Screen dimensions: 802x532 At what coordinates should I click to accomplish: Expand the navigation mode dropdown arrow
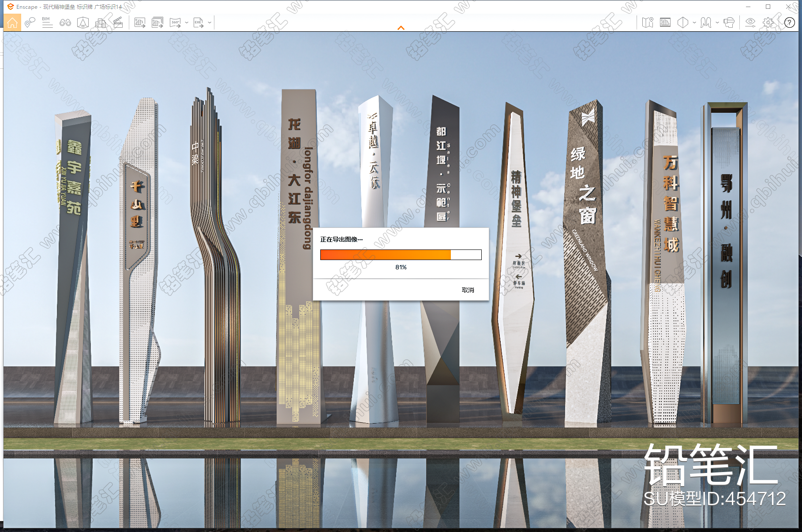point(717,22)
